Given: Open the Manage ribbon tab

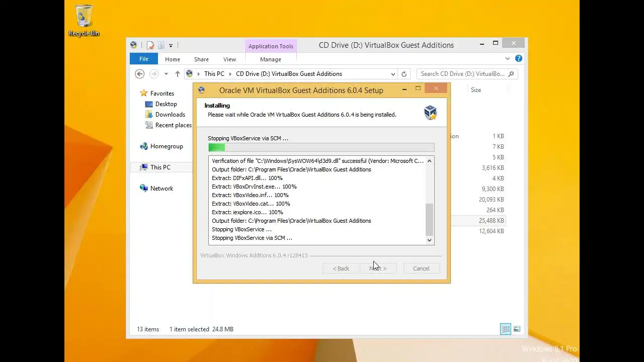Looking at the screenshot, I should [271, 59].
